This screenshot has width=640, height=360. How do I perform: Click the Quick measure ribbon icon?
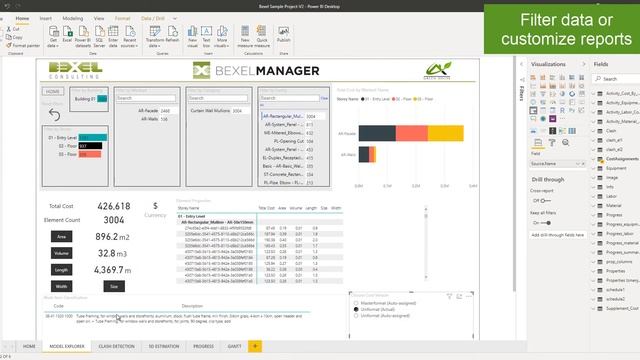click(x=262, y=37)
